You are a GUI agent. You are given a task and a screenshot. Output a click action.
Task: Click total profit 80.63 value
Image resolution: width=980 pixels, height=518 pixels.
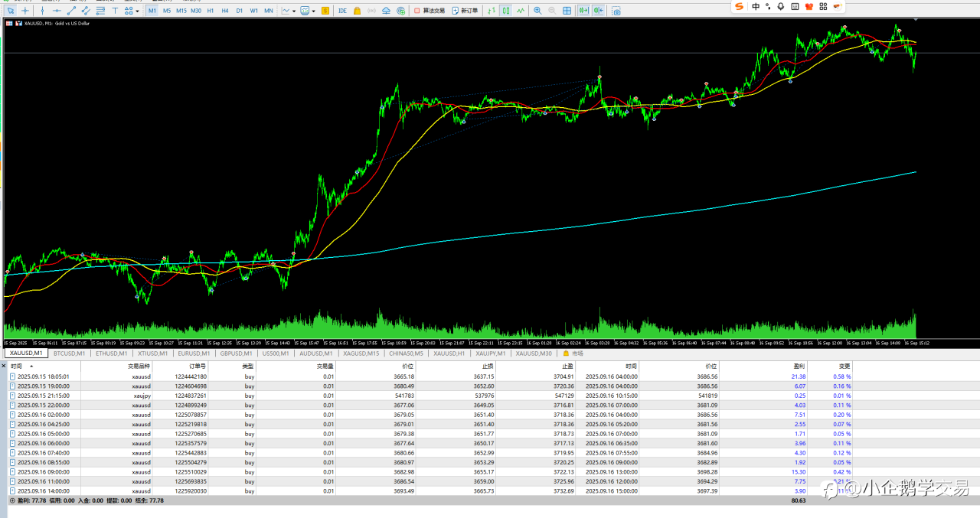coord(798,500)
